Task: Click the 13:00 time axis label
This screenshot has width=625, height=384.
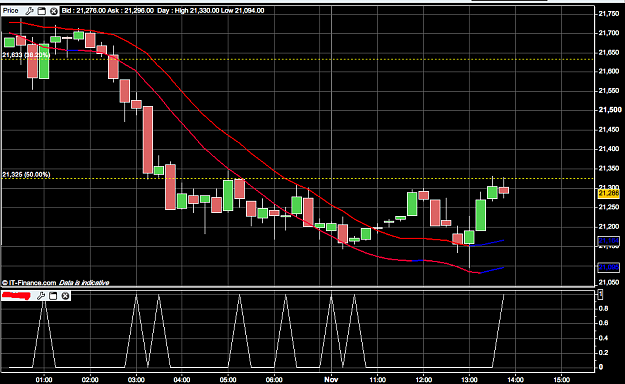Action: point(470,380)
